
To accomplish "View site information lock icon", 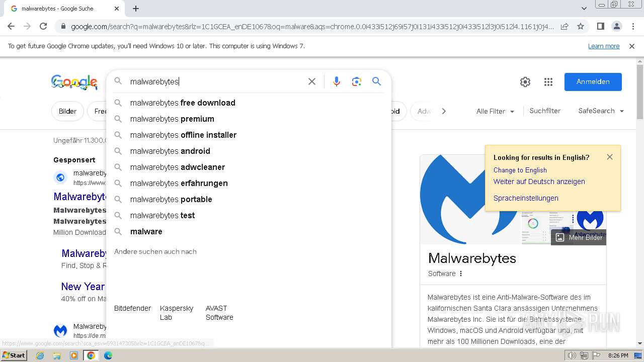I will point(63,26).
